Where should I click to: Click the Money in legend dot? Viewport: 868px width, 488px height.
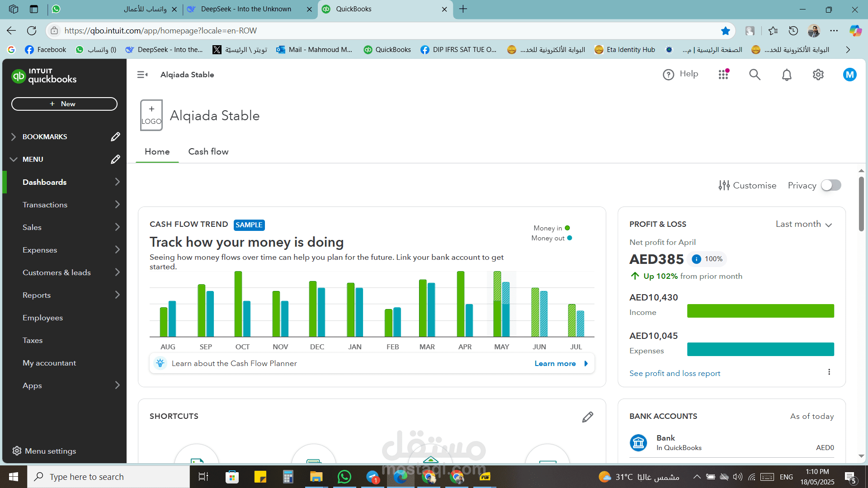[567, 228]
